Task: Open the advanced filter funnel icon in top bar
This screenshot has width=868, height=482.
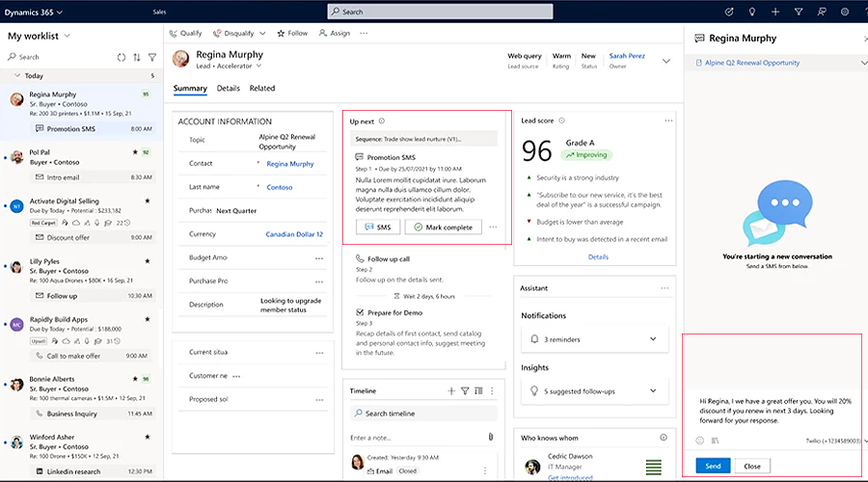Action: [x=799, y=12]
